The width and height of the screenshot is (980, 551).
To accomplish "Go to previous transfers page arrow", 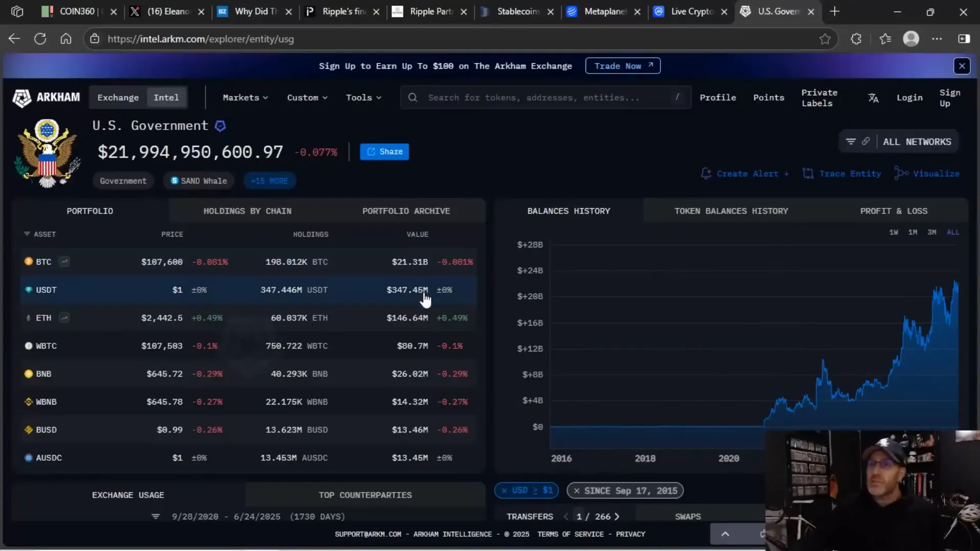I will pos(566,516).
